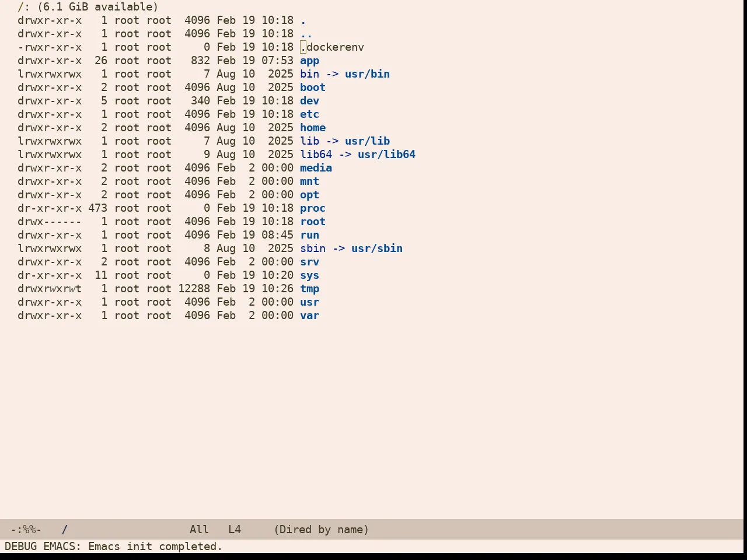The height and width of the screenshot is (560, 747).
Task: Click time '07:53' in app row
Action: coord(277,61)
